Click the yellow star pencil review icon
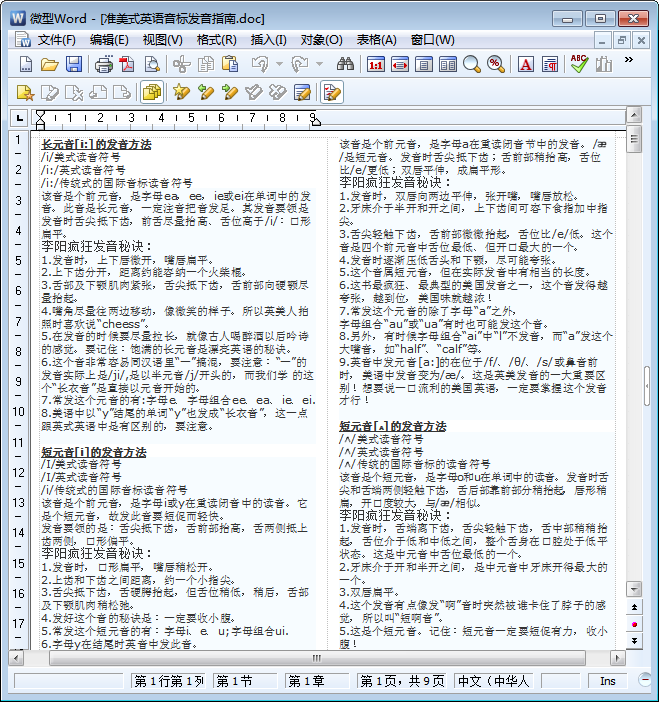659x702 pixels. [x=181, y=93]
